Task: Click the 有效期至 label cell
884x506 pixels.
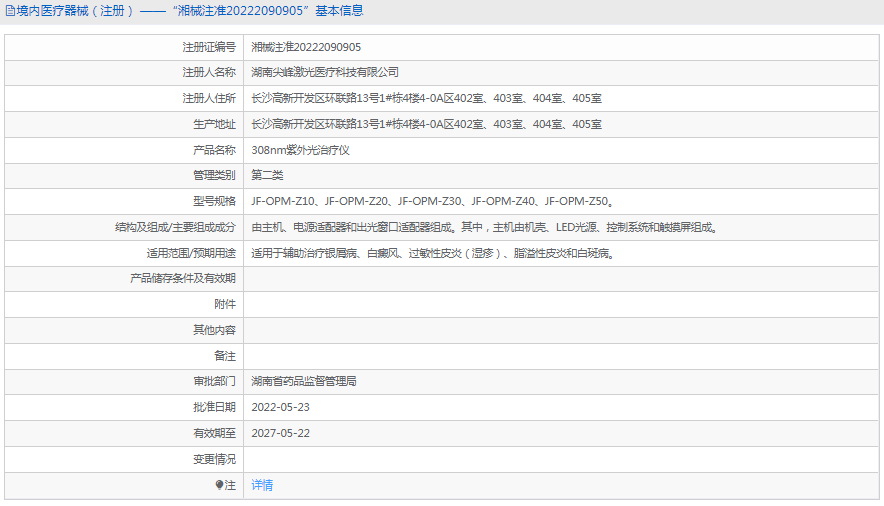Action: 125,433
